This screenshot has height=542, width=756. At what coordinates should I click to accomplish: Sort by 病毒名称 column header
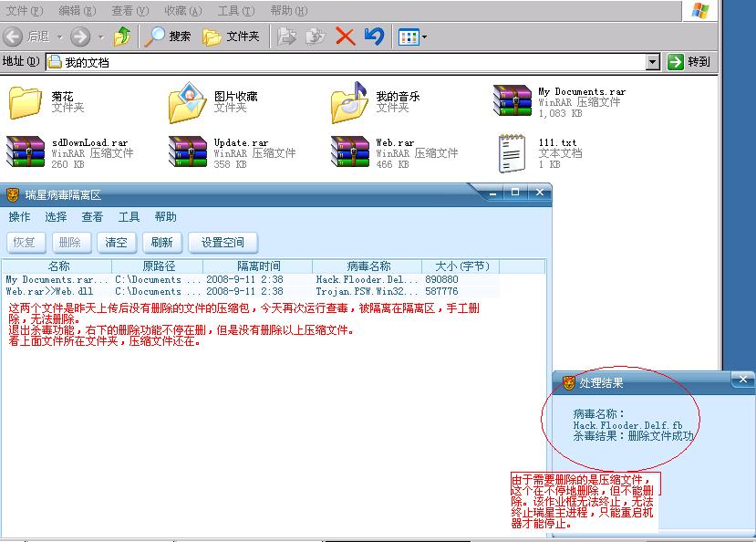368,266
